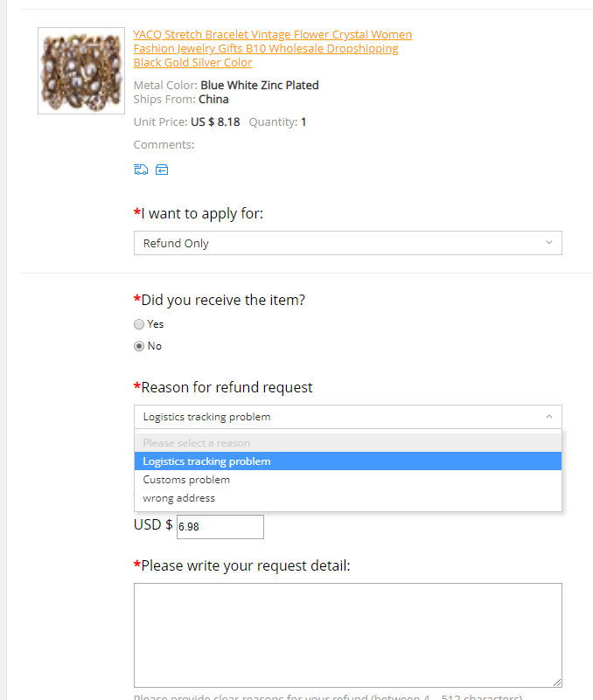Click the text area resize handle

click(x=556, y=682)
